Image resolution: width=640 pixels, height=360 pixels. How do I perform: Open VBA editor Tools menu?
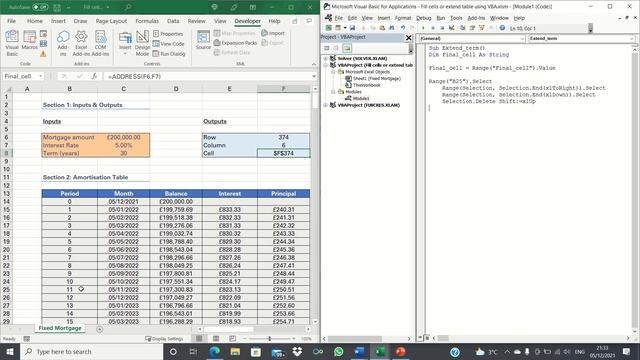tap(456, 18)
